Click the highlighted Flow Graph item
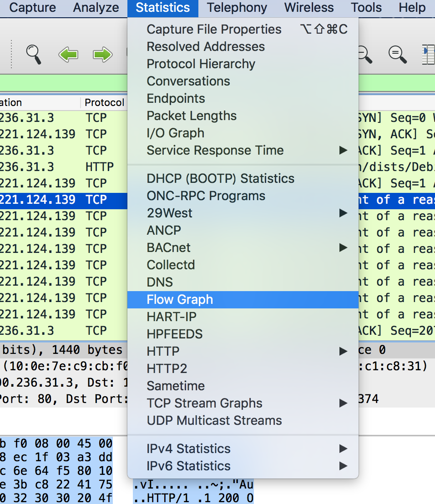Image resolution: width=435 pixels, height=504 pixels. point(243,300)
